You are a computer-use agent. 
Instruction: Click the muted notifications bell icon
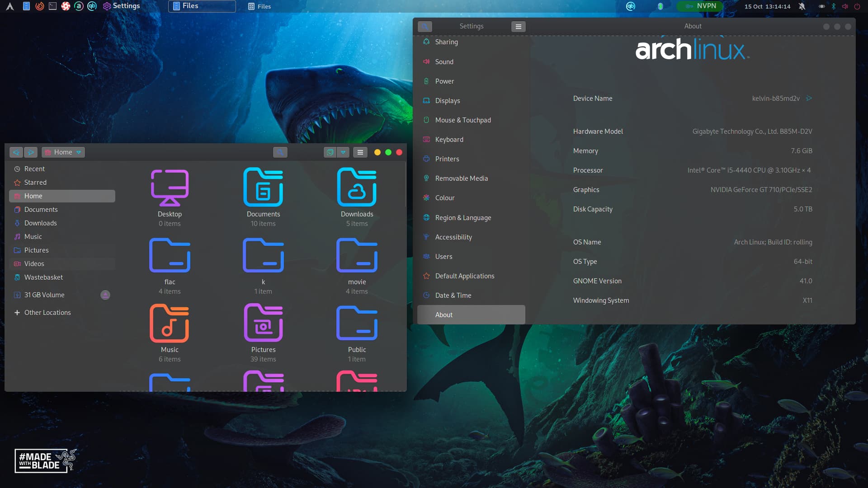click(802, 6)
